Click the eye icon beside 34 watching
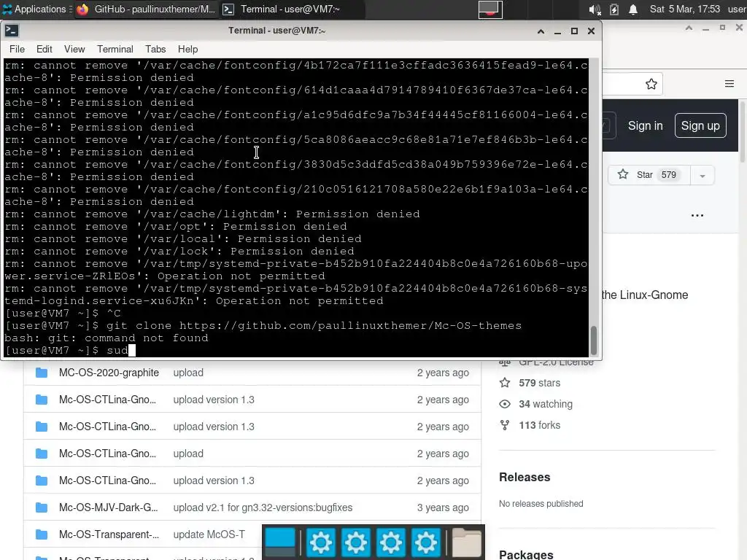 pos(505,404)
